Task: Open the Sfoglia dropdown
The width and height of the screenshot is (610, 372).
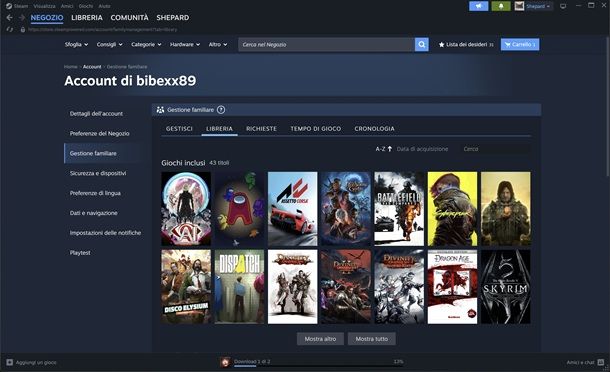Action: coord(76,44)
